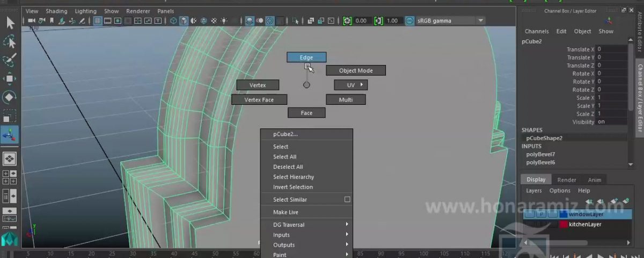
Task: Choose Edge in the marking menu
Action: (306, 58)
